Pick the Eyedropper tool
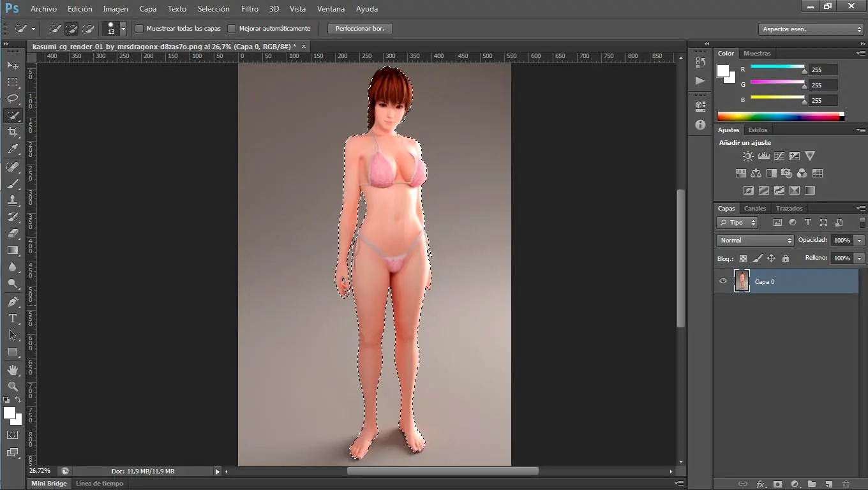Viewport: 868px width, 490px height. click(x=13, y=149)
